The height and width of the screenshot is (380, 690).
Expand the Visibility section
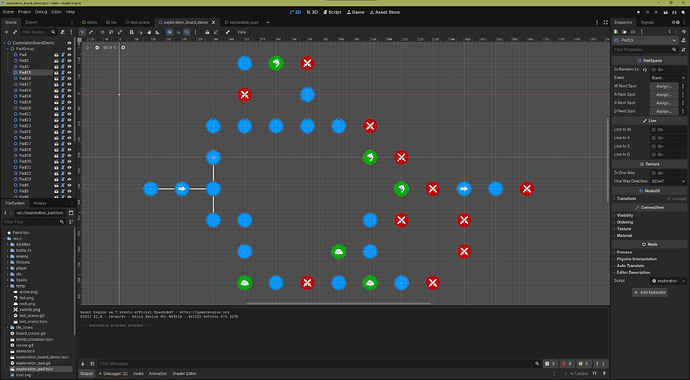coord(650,216)
